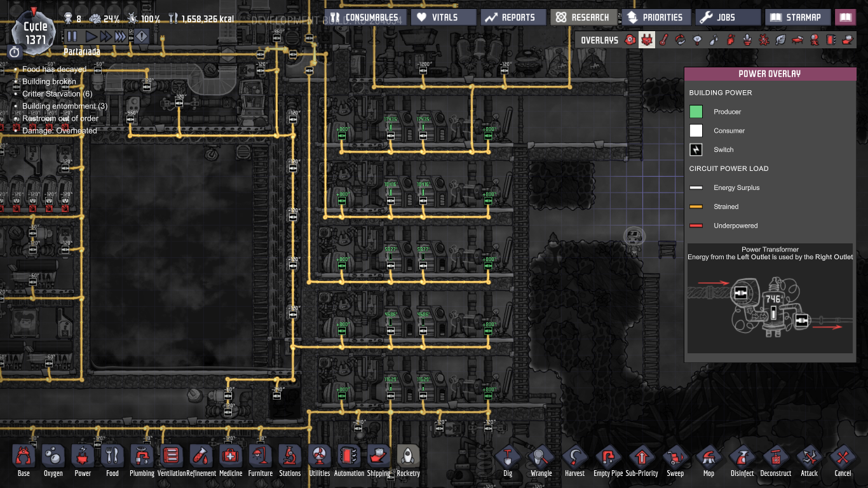Open the Damage: Overheated notification
The height and width of the screenshot is (488, 868).
coord(60,131)
